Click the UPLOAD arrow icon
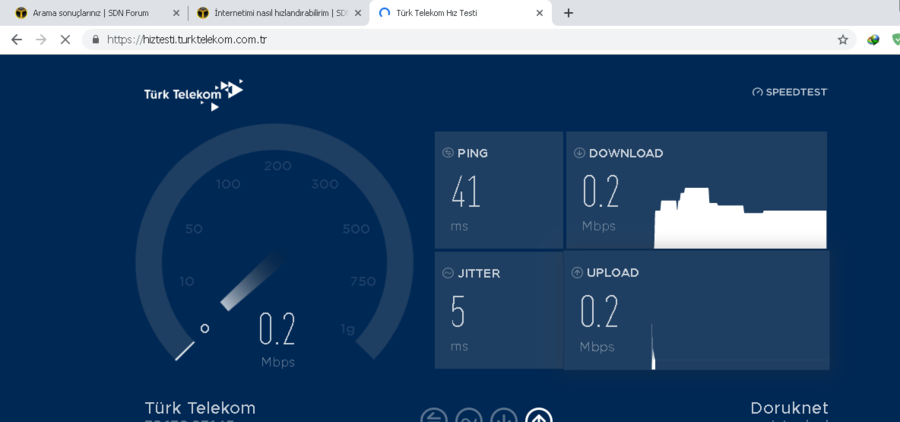Screen dimensions: 900x422 (577, 273)
